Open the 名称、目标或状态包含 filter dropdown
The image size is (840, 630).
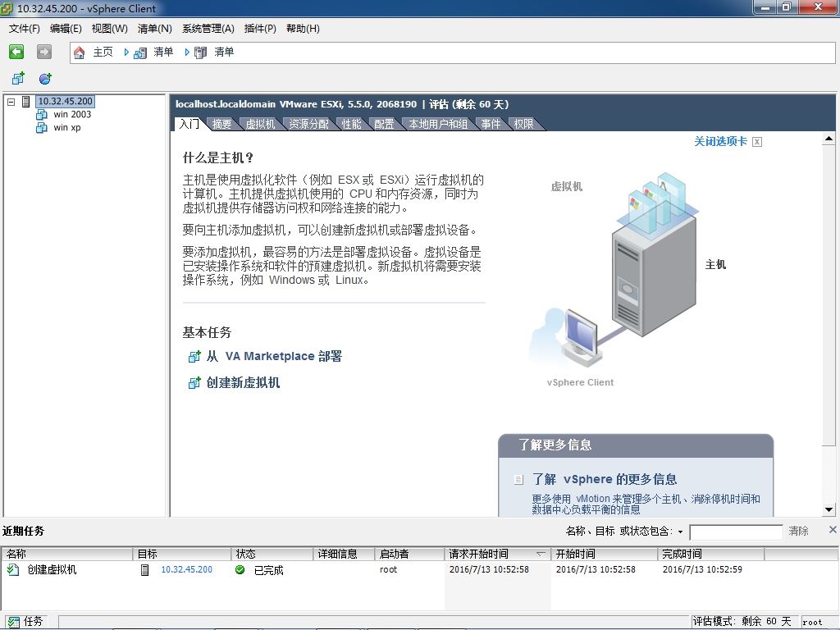click(x=680, y=532)
